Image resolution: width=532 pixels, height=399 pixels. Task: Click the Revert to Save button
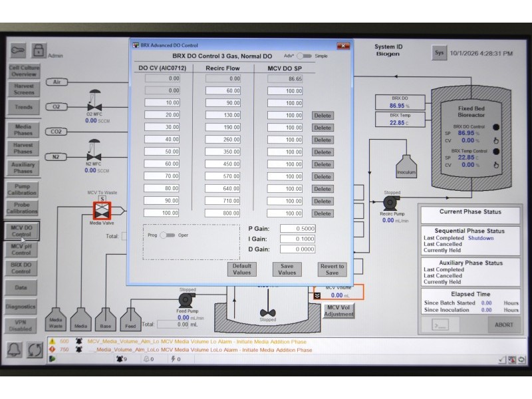pos(332,269)
